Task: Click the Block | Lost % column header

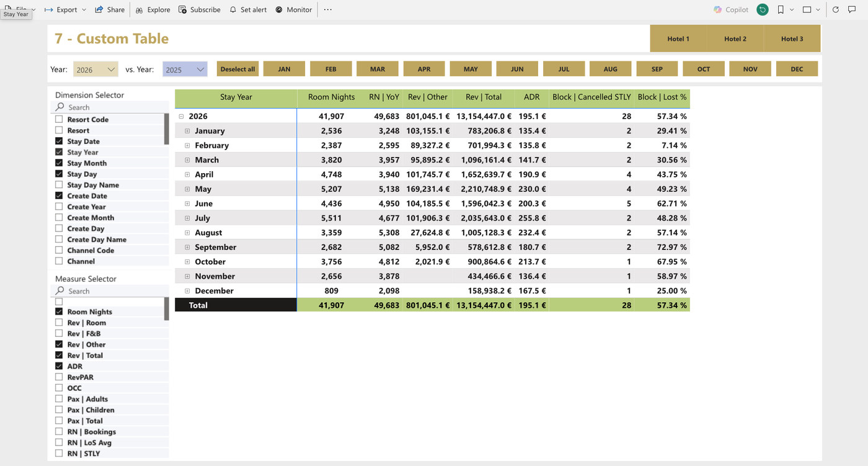Action: 662,97
